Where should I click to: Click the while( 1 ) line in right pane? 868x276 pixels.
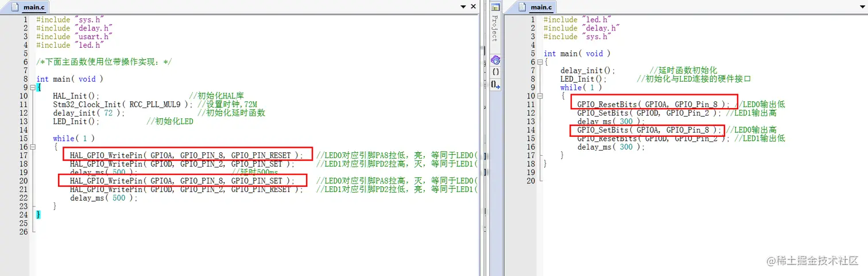581,87
